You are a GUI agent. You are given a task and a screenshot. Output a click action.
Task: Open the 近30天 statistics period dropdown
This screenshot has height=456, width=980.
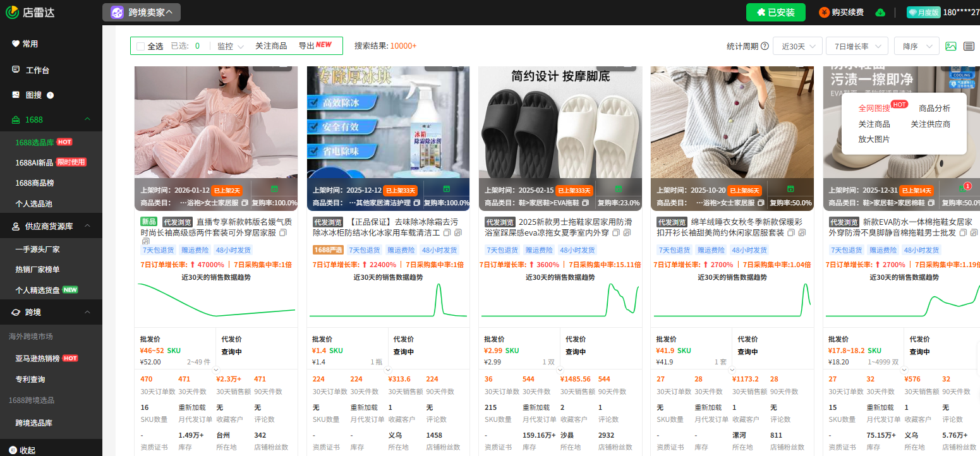point(797,45)
